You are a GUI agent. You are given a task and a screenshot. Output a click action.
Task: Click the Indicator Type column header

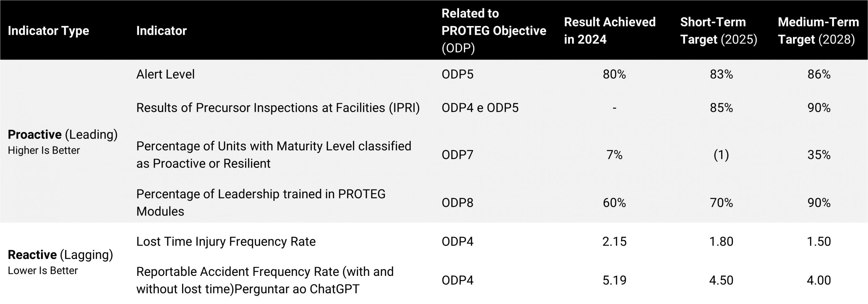coord(48,31)
